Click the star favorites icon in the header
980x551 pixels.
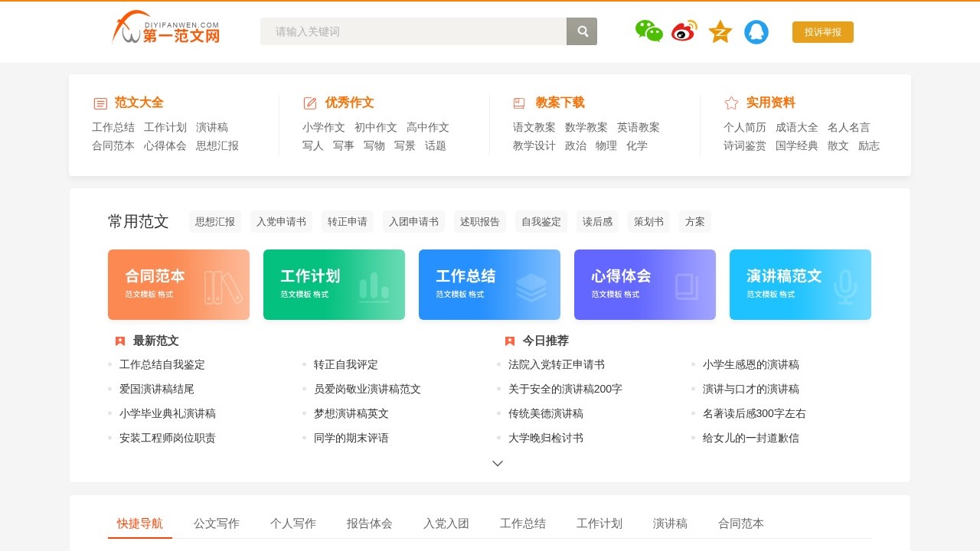pos(720,31)
